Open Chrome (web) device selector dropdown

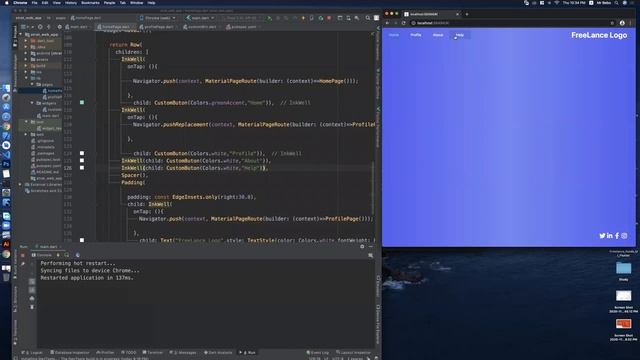pos(157,18)
